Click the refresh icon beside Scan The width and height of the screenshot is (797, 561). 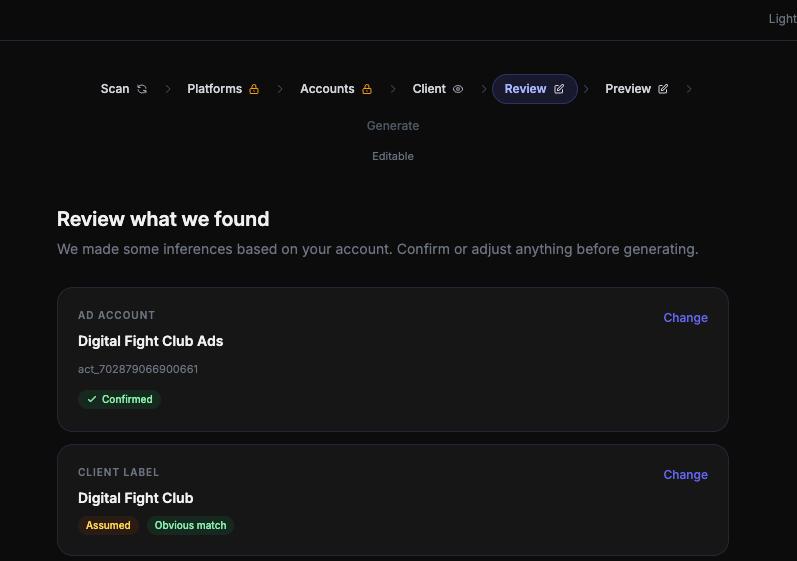click(x=142, y=89)
